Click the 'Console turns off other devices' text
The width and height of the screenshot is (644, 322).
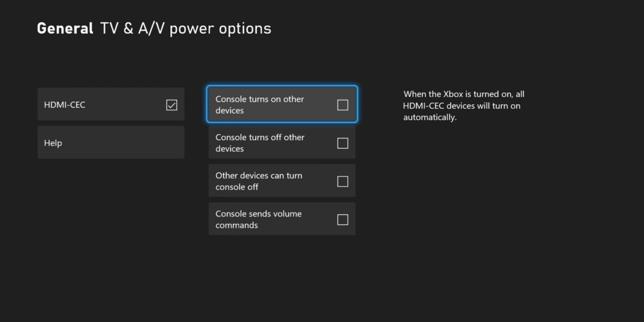[x=260, y=143]
